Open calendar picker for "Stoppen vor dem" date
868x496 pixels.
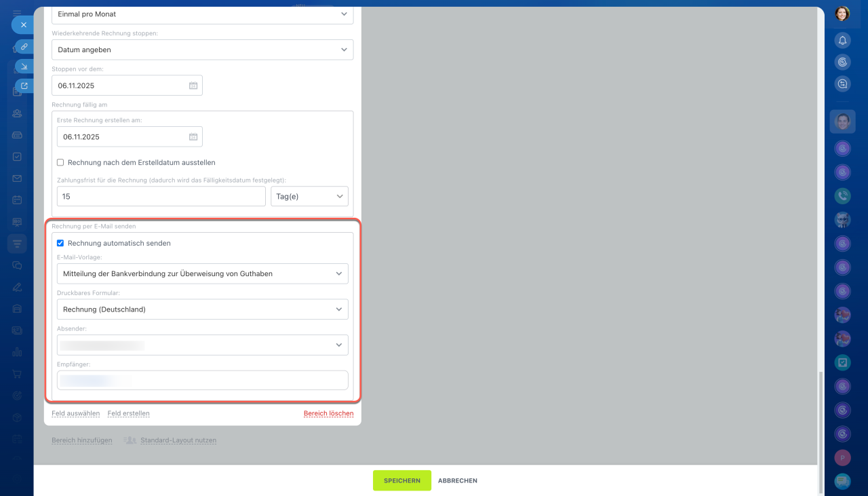(x=193, y=85)
